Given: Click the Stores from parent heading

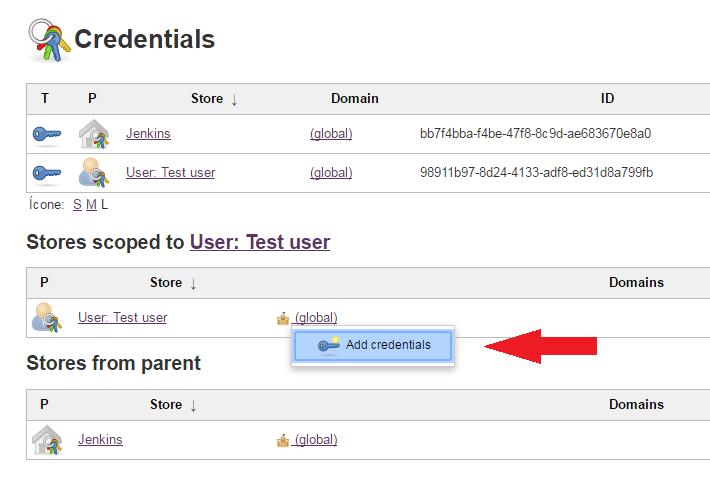Looking at the screenshot, I should pos(113,363).
